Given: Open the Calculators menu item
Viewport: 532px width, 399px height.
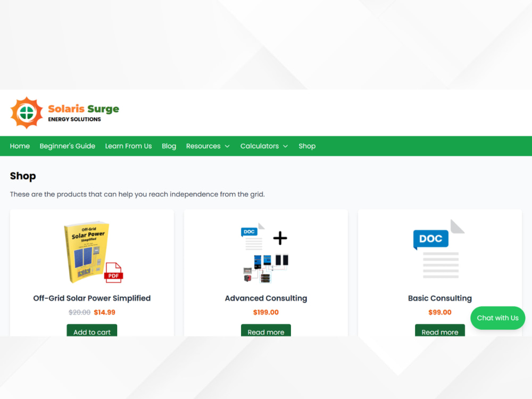Looking at the screenshot, I should coord(260,146).
